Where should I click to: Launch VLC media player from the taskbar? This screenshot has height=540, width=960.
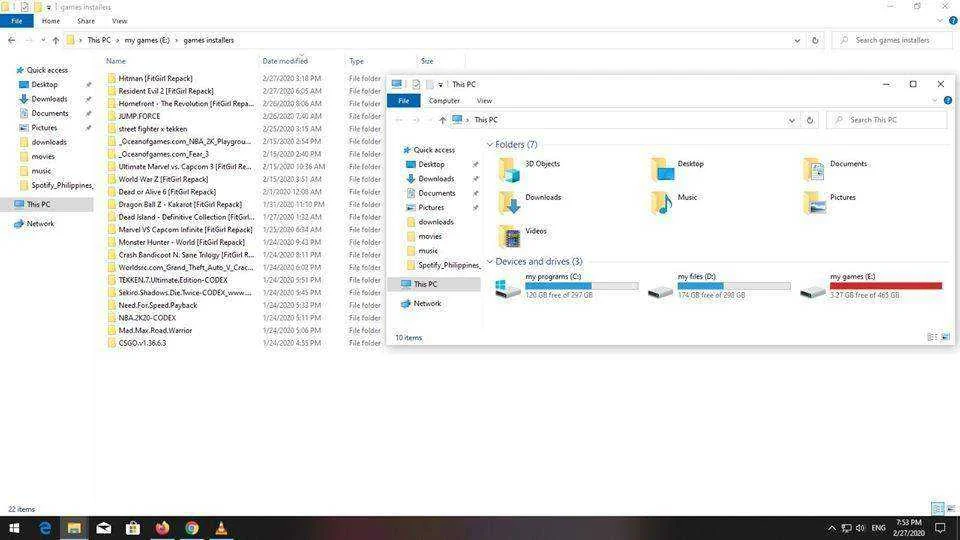point(221,528)
